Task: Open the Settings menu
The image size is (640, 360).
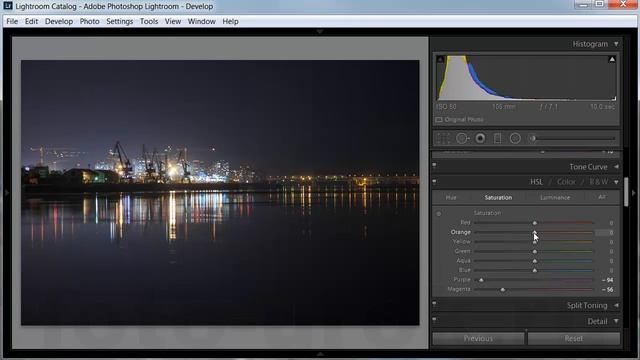Action: (120, 21)
